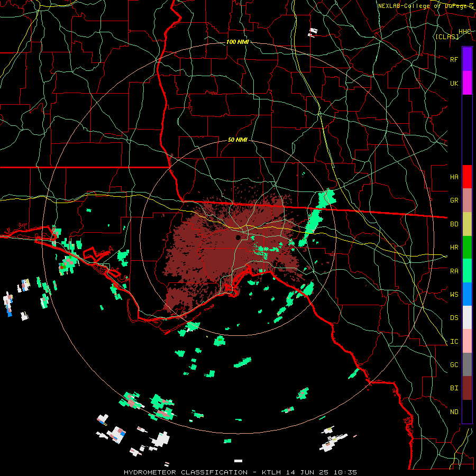
Task: Click the black radar site dot at center
Action: pos(237,237)
